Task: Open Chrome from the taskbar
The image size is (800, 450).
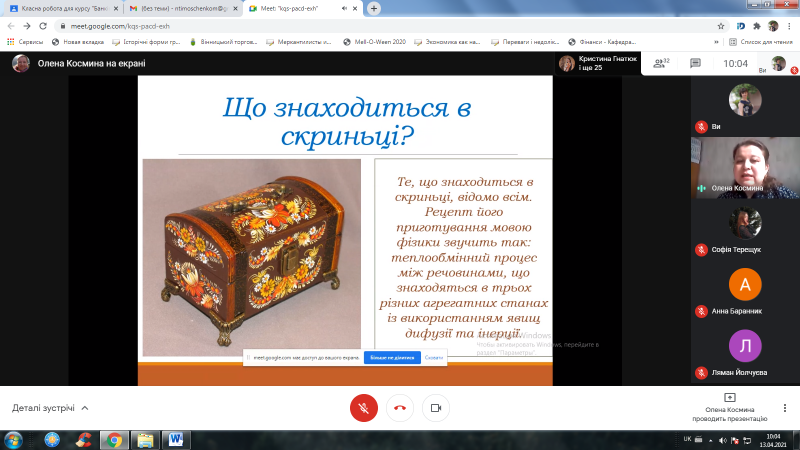Action: (x=114, y=440)
